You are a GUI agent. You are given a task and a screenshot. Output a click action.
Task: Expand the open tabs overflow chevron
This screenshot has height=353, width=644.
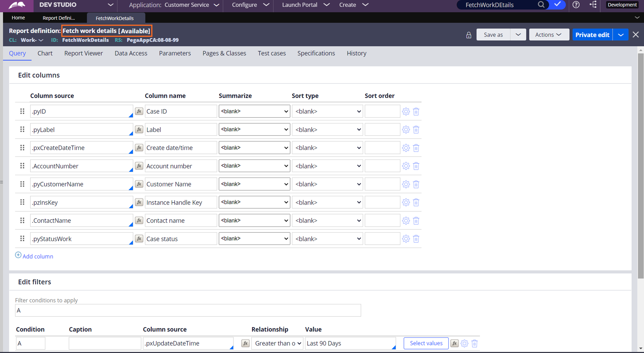pyautogui.click(x=637, y=17)
